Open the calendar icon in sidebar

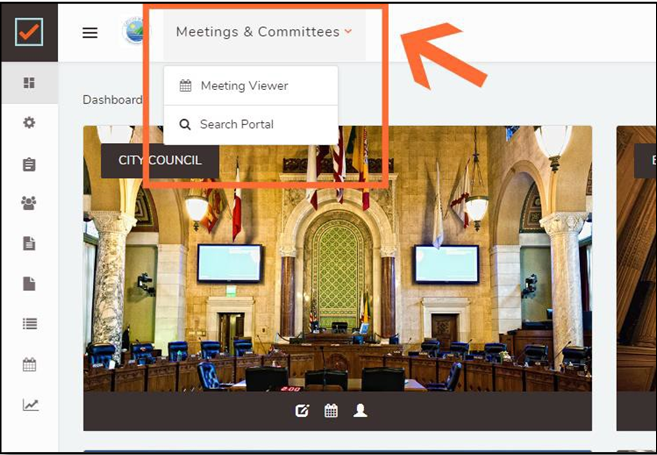click(29, 365)
